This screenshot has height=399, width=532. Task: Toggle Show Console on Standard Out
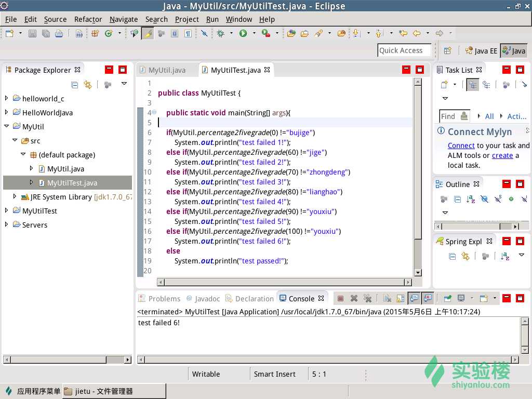click(414, 298)
